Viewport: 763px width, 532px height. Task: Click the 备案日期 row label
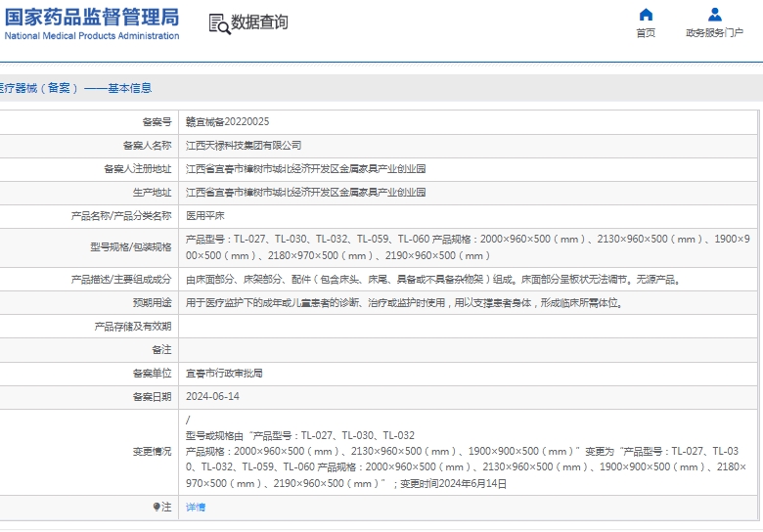click(152, 396)
